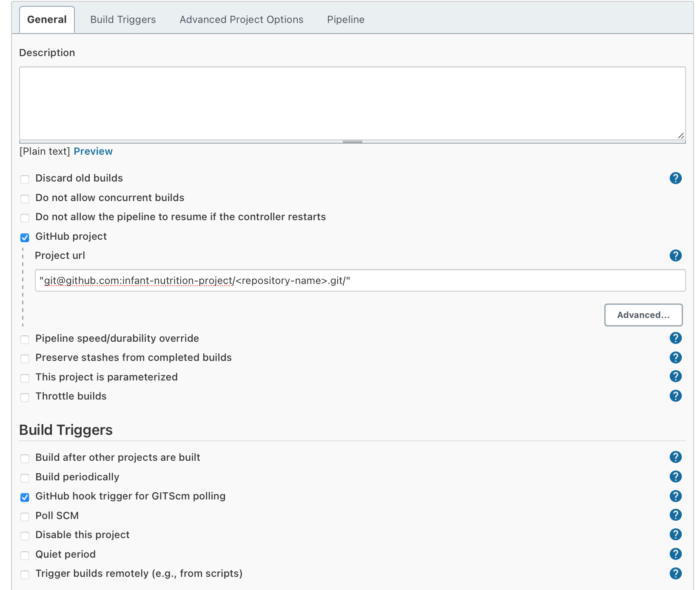This screenshot has height=590, width=700.
Task: Check the Disable this project option
Action: pyautogui.click(x=25, y=536)
